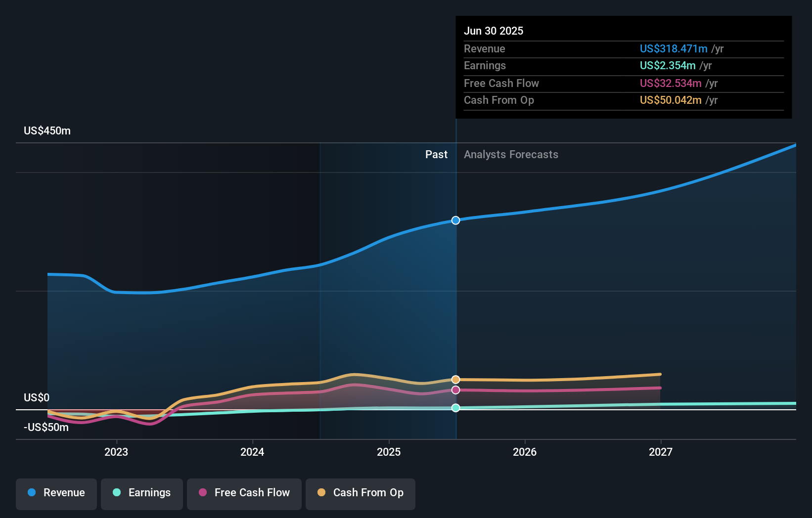Click the 2026 year label on the axis
The height and width of the screenshot is (518, 812).
click(x=525, y=452)
